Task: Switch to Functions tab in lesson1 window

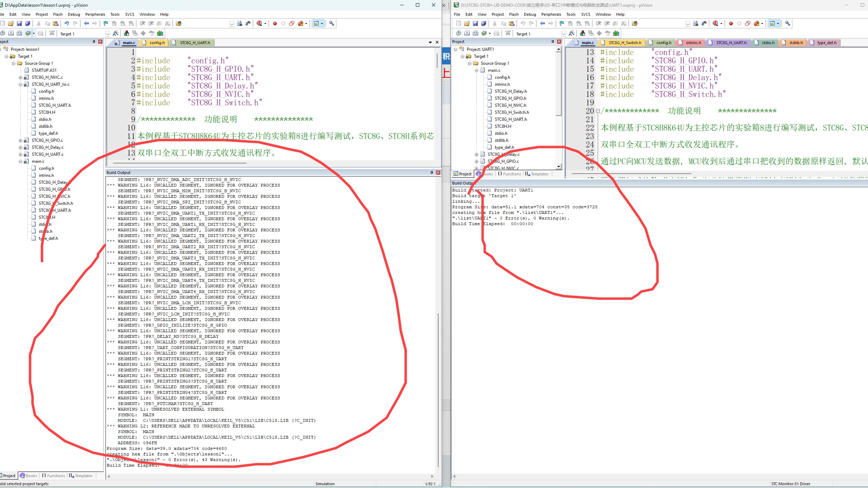Action: point(53,476)
